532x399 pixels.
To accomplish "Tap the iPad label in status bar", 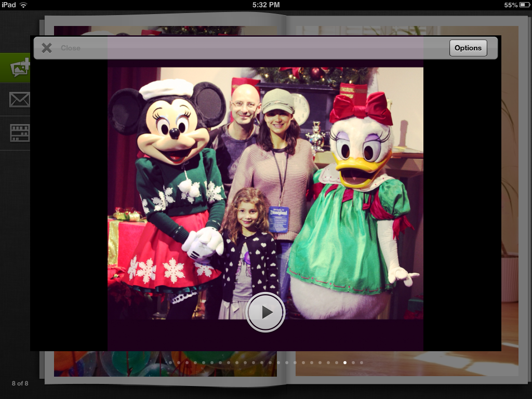I will 9,5.
